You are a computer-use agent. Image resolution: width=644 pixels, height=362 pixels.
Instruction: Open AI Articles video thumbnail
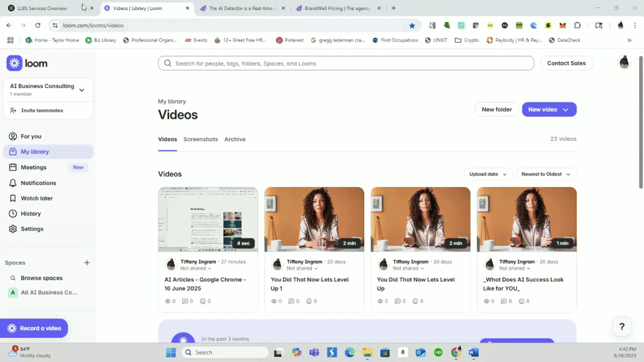tap(208, 219)
